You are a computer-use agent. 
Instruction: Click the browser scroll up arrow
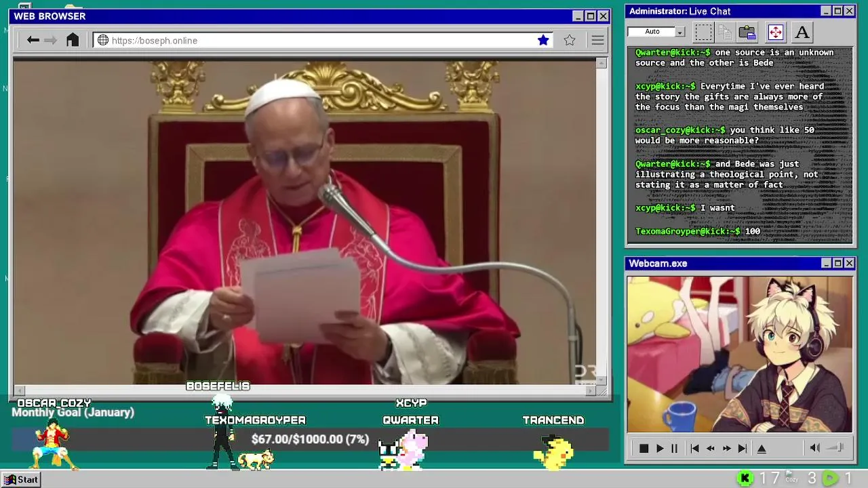pos(601,63)
